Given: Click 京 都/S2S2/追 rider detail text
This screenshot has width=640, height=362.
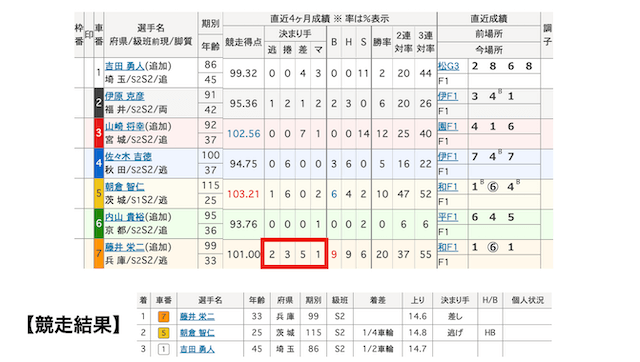Looking at the screenshot, I should [x=136, y=230].
